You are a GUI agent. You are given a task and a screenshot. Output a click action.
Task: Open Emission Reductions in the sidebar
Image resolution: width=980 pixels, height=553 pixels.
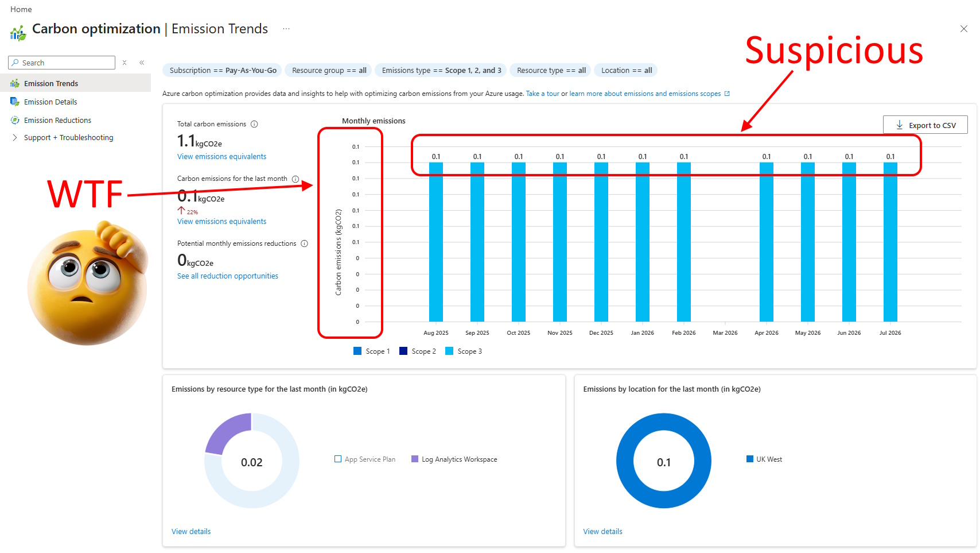coord(57,121)
